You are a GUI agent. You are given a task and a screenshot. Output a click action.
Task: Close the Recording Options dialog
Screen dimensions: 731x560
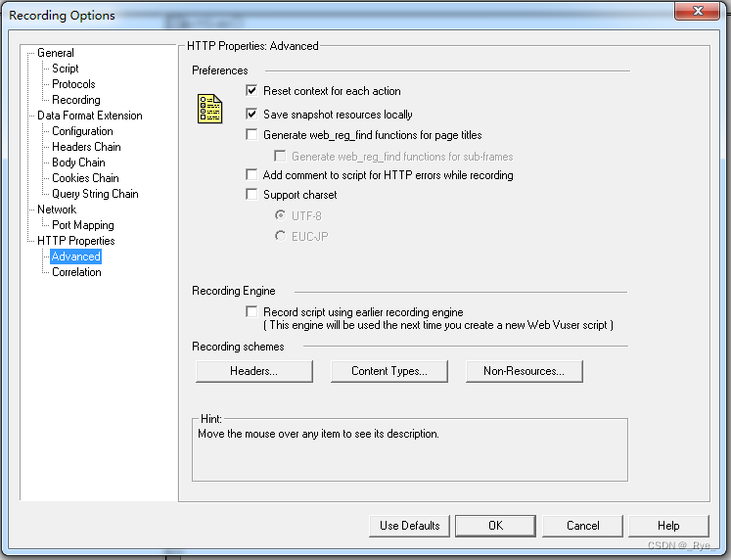click(697, 11)
